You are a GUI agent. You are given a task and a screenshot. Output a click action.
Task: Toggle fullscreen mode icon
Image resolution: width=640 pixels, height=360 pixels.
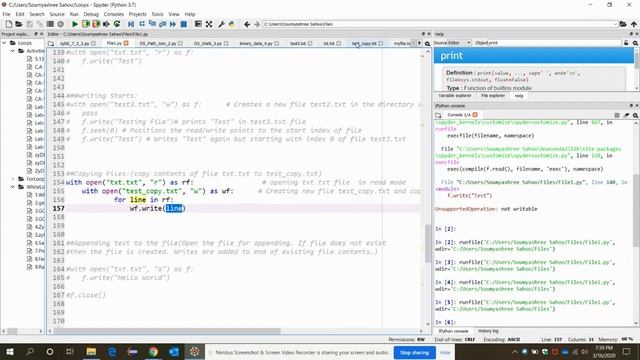(x=209, y=24)
